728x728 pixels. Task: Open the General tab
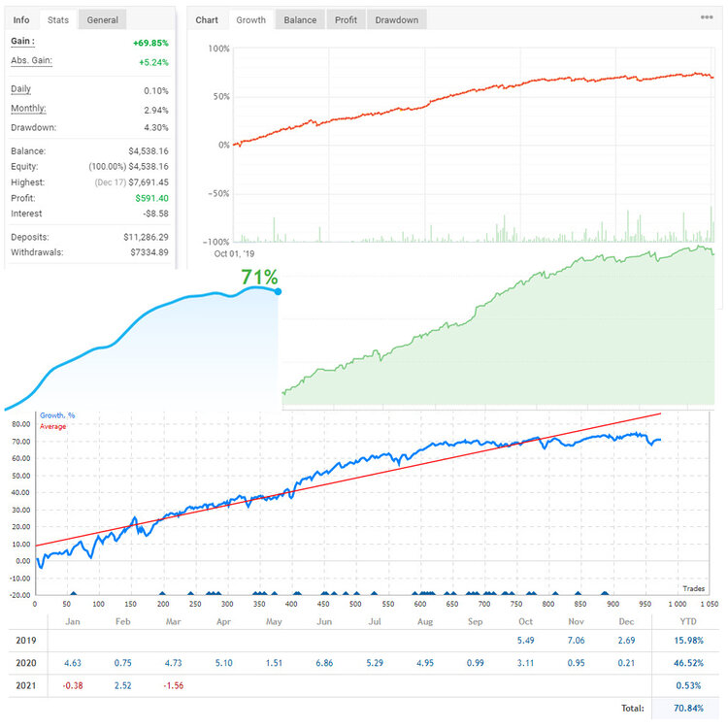click(x=103, y=20)
